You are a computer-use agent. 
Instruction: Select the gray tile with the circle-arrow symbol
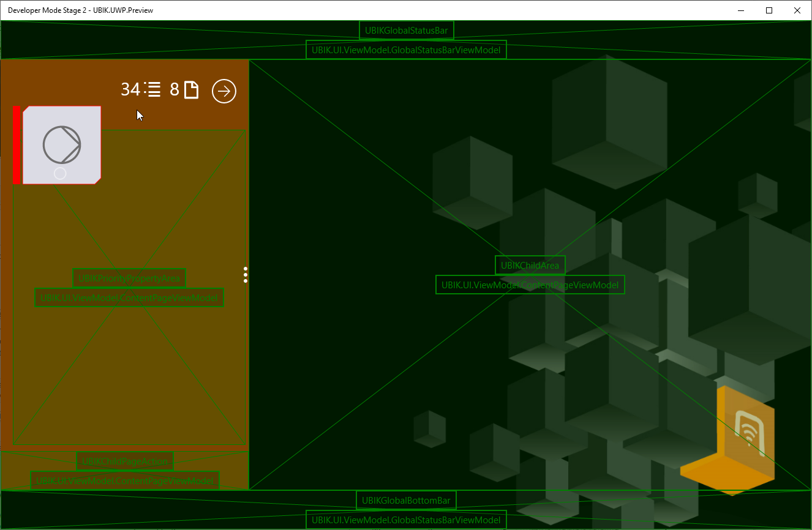[62, 144]
